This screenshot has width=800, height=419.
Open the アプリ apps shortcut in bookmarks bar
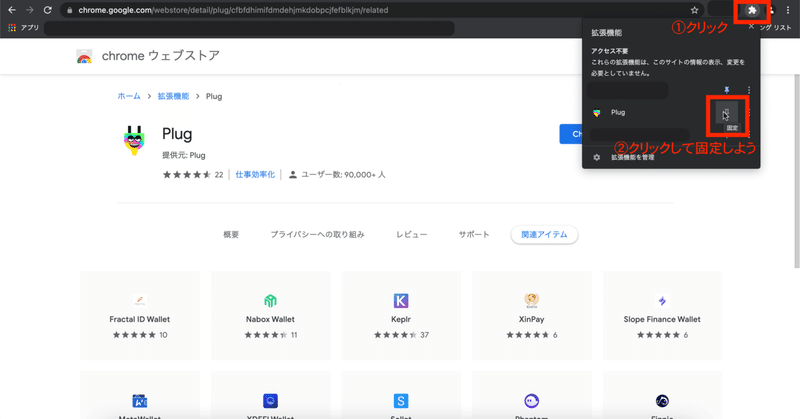pos(24,28)
